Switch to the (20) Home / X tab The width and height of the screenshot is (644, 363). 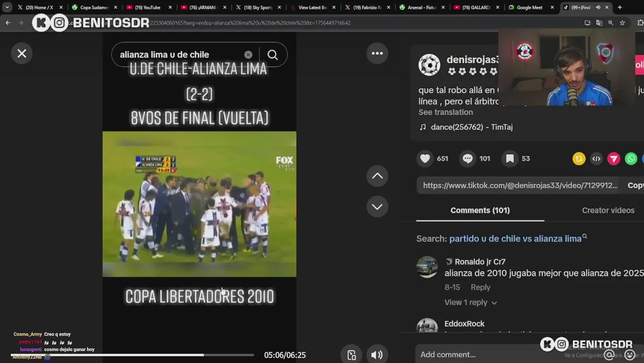[x=39, y=8]
